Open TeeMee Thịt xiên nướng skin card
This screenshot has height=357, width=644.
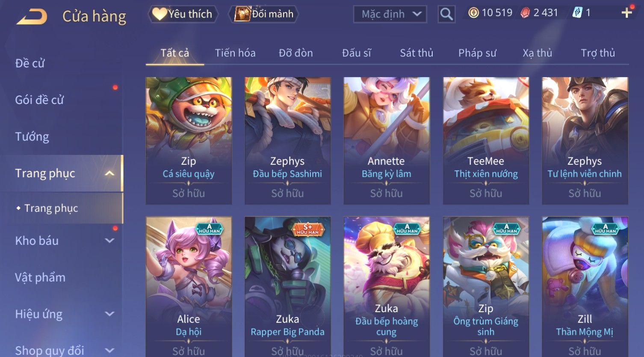(x=486, y=140)
